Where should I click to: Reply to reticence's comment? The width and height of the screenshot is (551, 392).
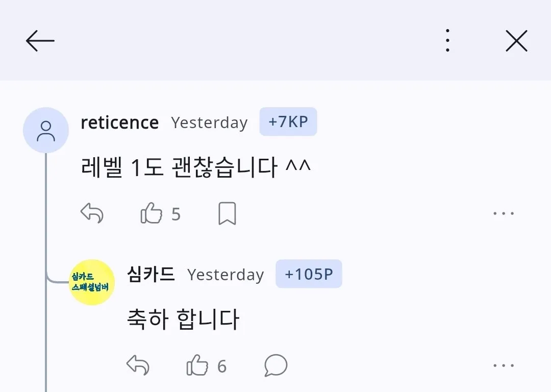92,213
